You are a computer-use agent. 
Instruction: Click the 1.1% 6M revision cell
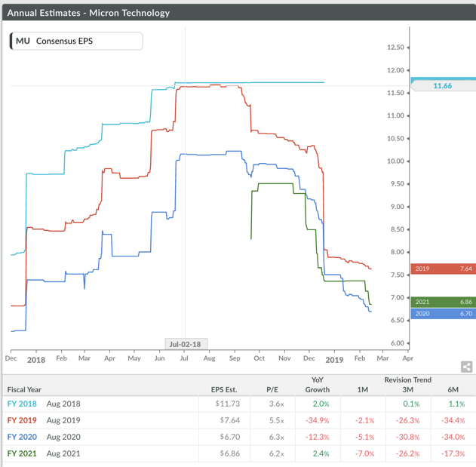click(x=457, y=404)
